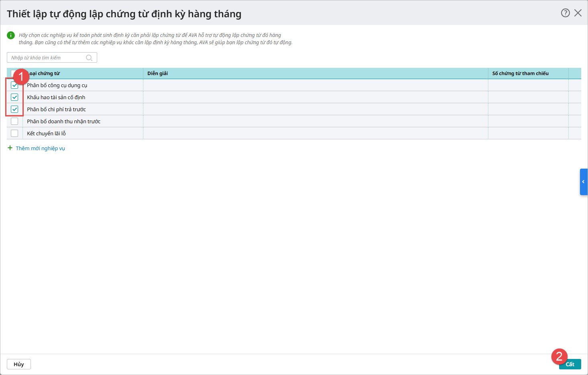Select the Phân bổ doanh thu nhận trước row
The height and width of the screenshot is (375, 588).
pyautogui.click(x=63, y=121)
